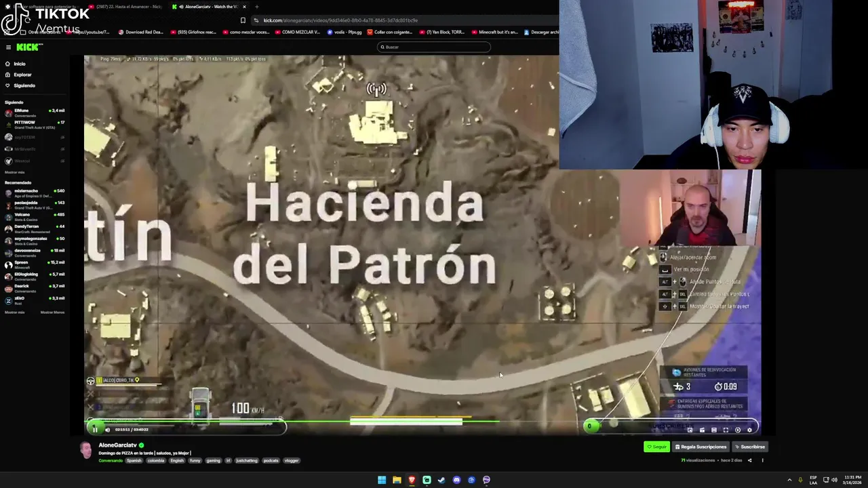Viewport: 868px width, 488px height.
Task: Select the irl tag
Action: 228,461
